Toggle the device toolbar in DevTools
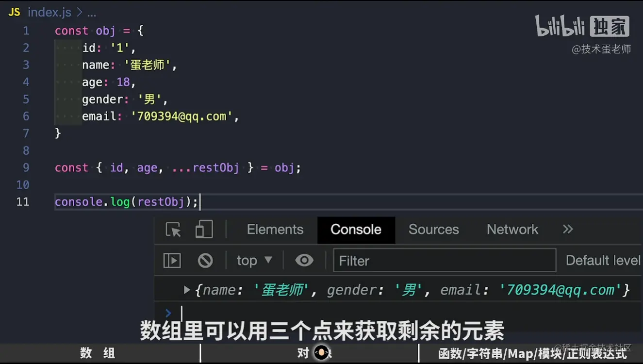 tap(204, 229)
